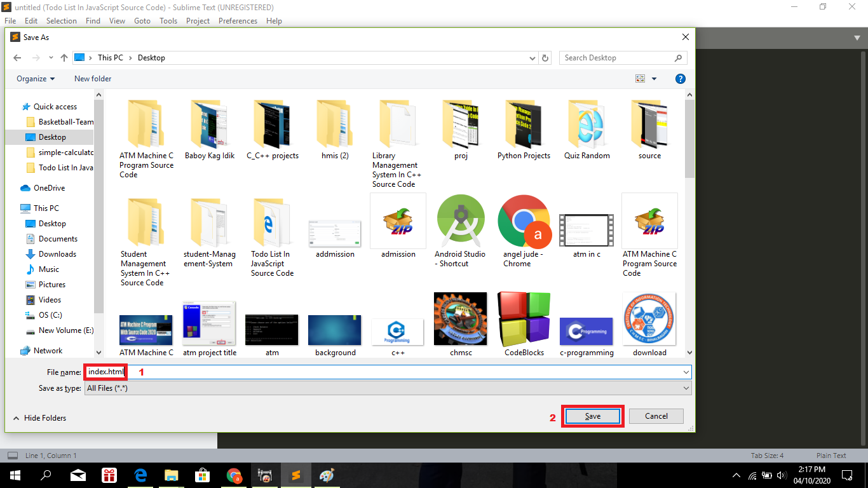Open the Action Center in system tray
Viewport: 868px width, 488px height.
pos(847,475)
